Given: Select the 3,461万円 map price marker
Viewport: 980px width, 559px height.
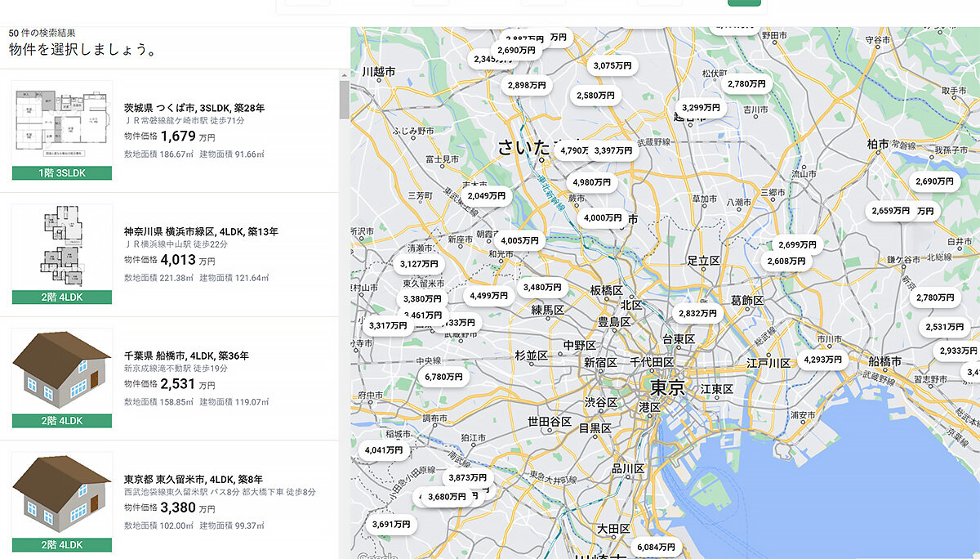Looking at the screenshot, I should (423, 315).
